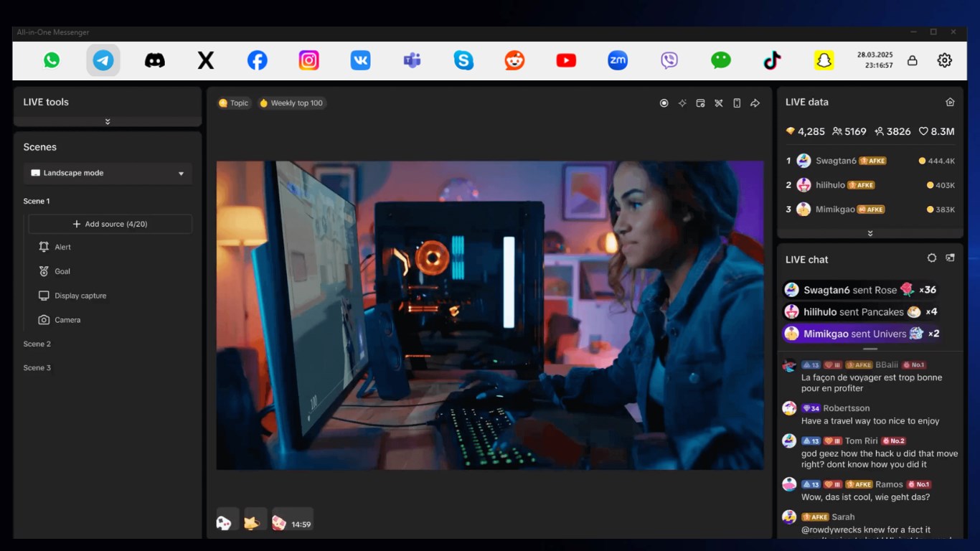
Task: Open the Telegram messenger tab
Action: point(103,60)
